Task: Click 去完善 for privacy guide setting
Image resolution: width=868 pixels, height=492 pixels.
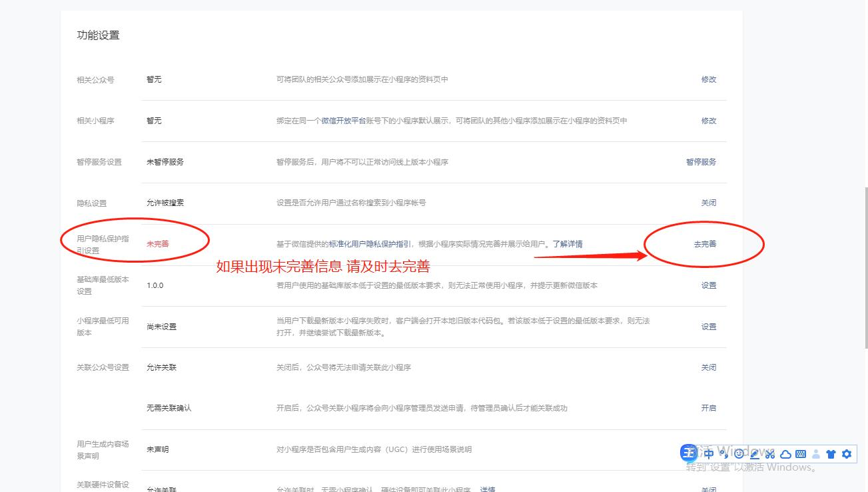Action: pyautogui.click(x=705, y=244)
